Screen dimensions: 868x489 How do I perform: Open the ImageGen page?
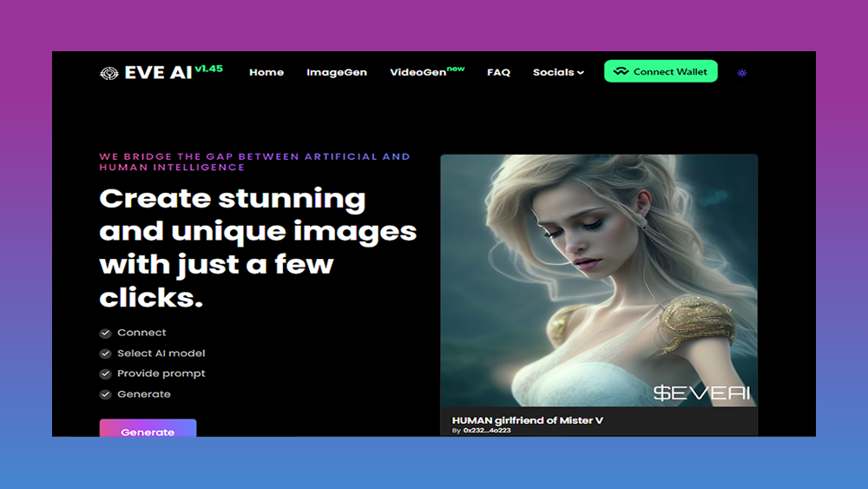[337, 73]
